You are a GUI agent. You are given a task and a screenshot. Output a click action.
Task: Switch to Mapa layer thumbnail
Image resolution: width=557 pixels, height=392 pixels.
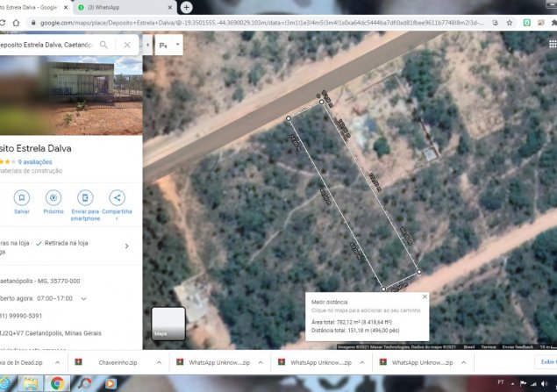[x=168, y=323]
